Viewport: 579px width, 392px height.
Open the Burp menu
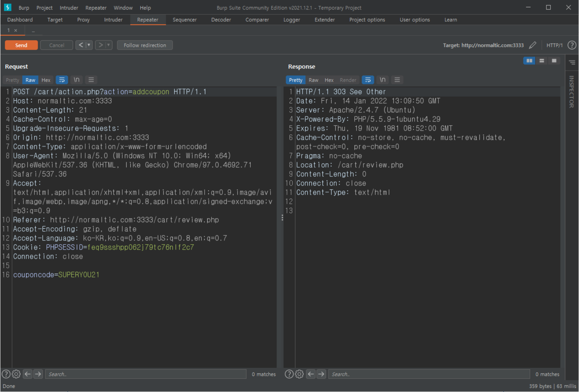coord(24,8)
